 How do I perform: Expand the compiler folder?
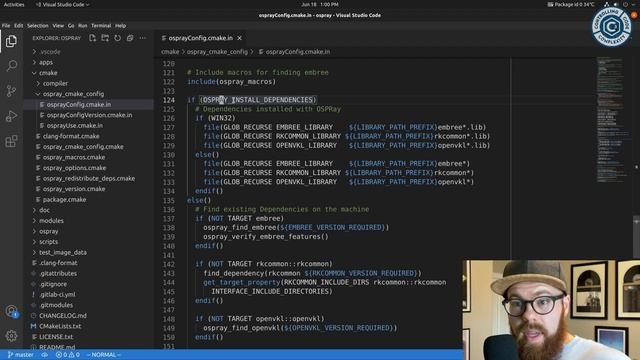pos(89,83)
